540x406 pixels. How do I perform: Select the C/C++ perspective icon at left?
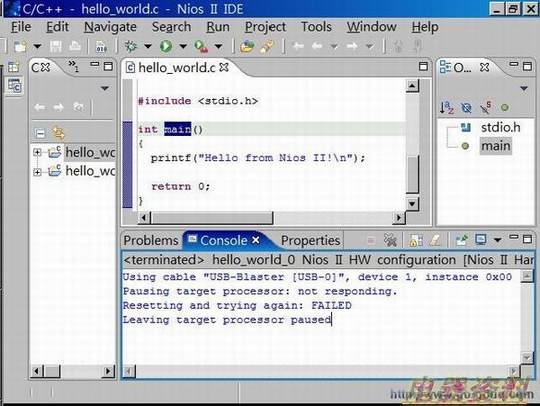pyautogui.click(x=15, y=86)
